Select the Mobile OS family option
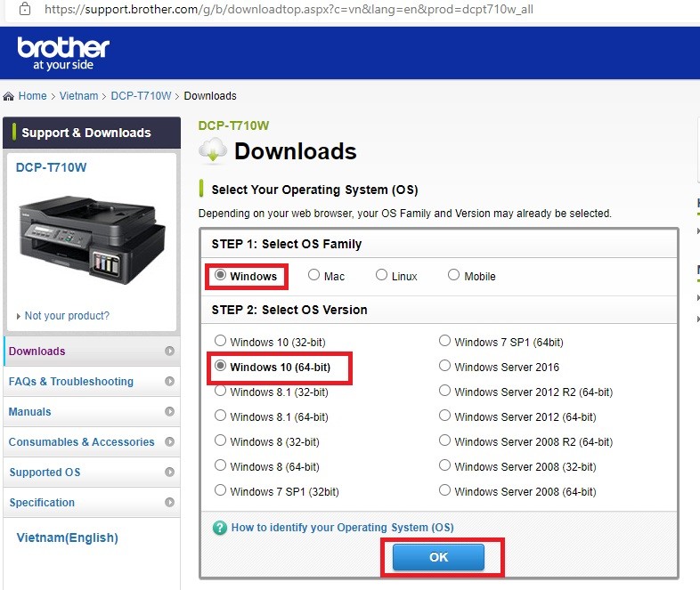Viewport: 700px width, 590px height. point(453,275)
